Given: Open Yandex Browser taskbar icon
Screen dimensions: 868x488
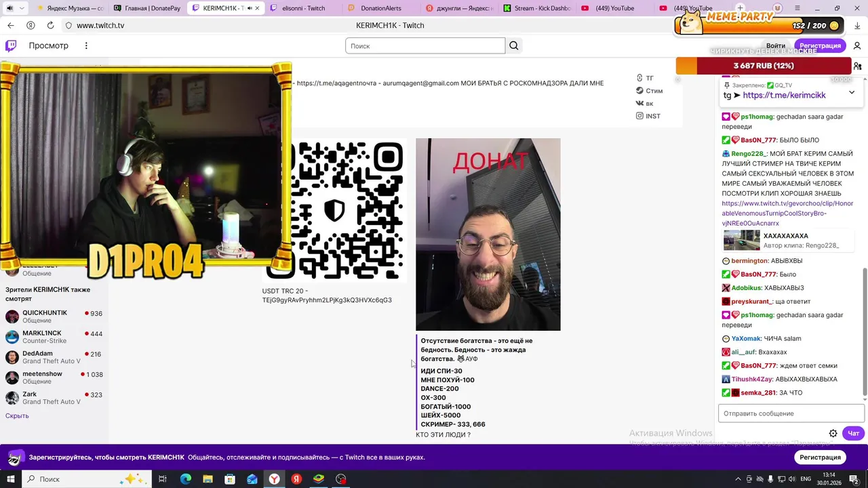Looking at the screenshot, I should [274, 479].
